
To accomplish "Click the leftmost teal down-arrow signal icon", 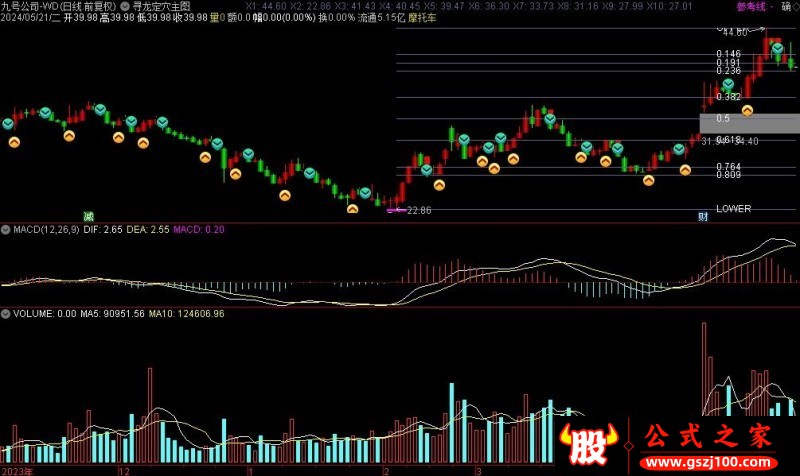I will (x=8, y=123).
